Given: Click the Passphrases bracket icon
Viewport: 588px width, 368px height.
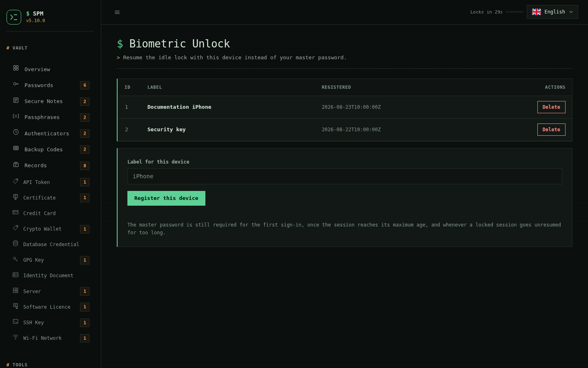Looking at the screenshot, I should point(16,116).
